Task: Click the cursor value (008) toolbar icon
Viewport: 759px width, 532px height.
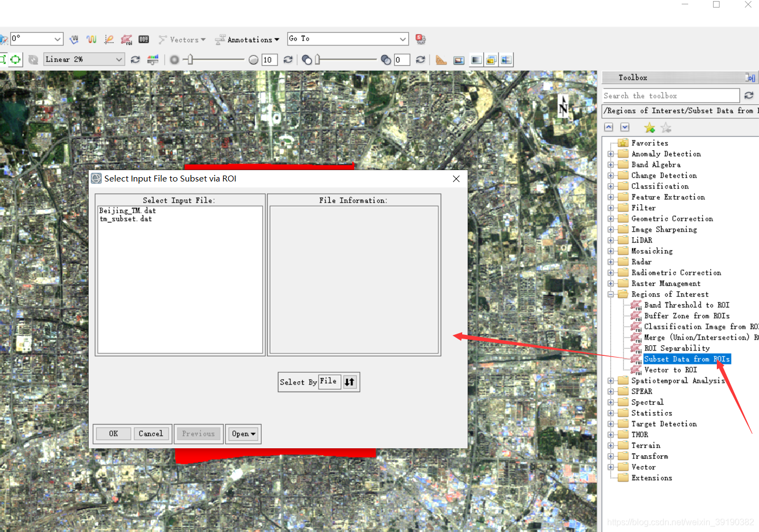Action: coord(144,39)
